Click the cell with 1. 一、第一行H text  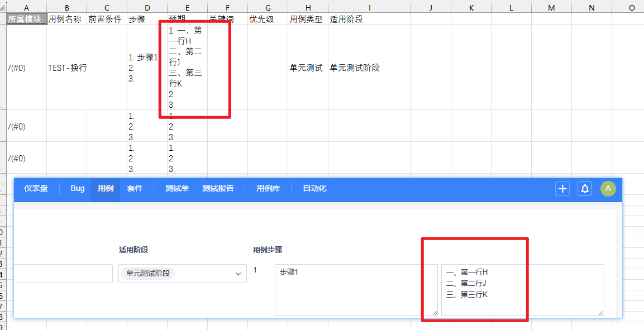187,68
